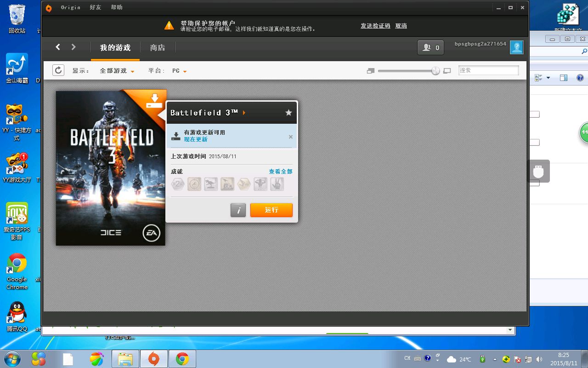Click the network tray icon
This screenshot has height=368, width=588.
(528, 359)
